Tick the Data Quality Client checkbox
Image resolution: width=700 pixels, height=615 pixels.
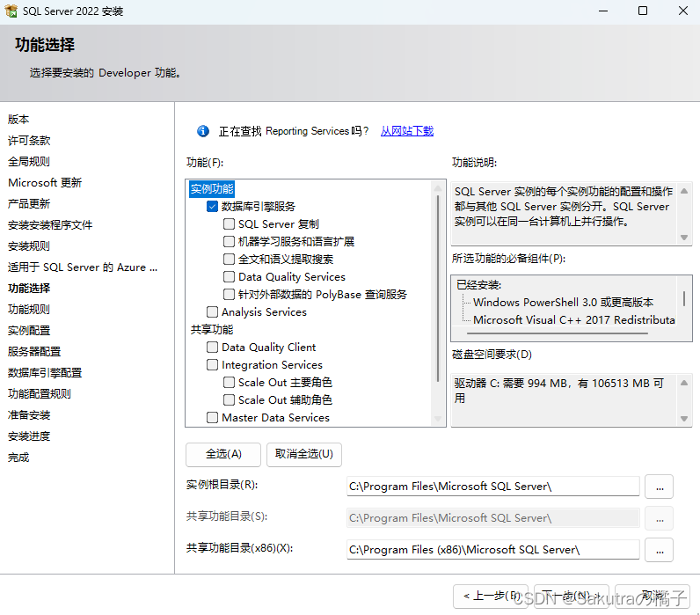(x=212, y=347)
